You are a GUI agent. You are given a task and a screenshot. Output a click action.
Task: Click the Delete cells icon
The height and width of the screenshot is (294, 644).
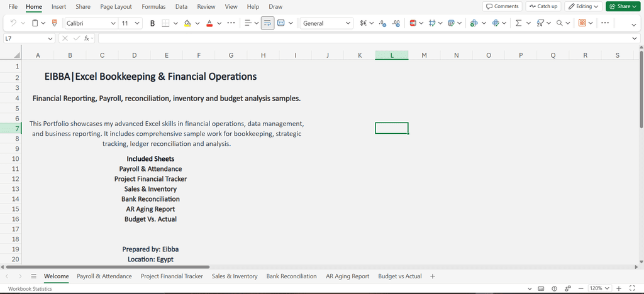(496, 23)
